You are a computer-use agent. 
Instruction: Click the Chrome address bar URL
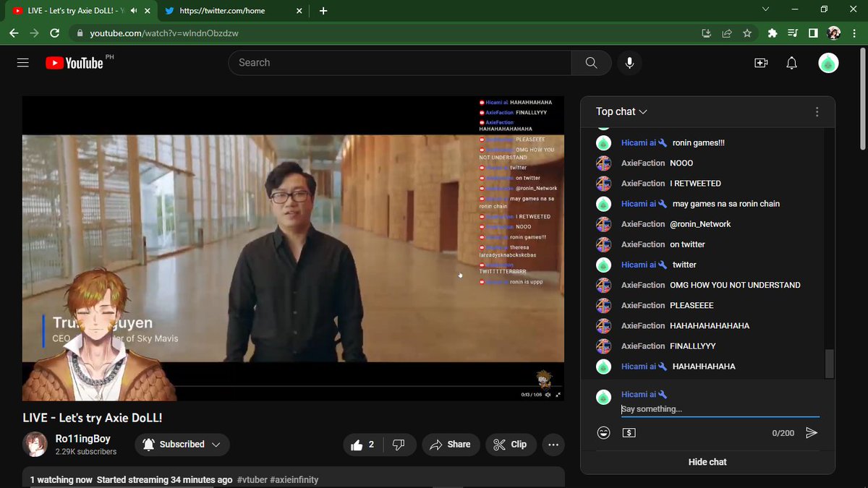(x=164, y=33)
